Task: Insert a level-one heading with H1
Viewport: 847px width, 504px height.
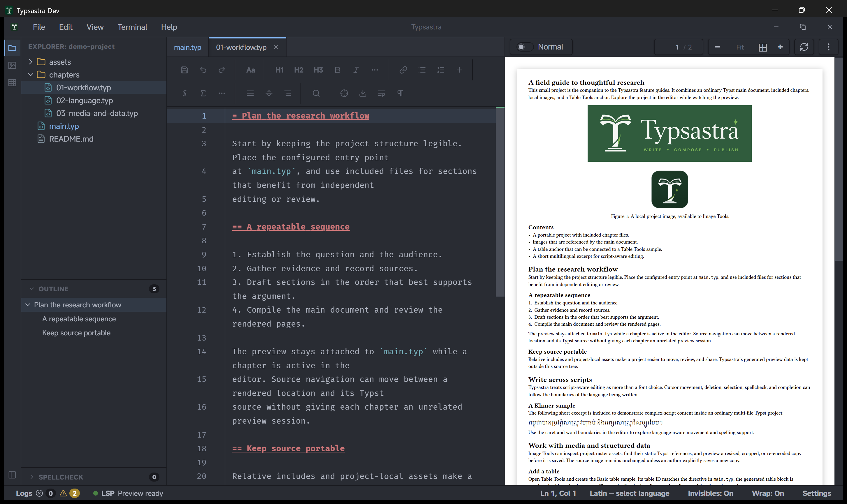Action: point(279,70)
